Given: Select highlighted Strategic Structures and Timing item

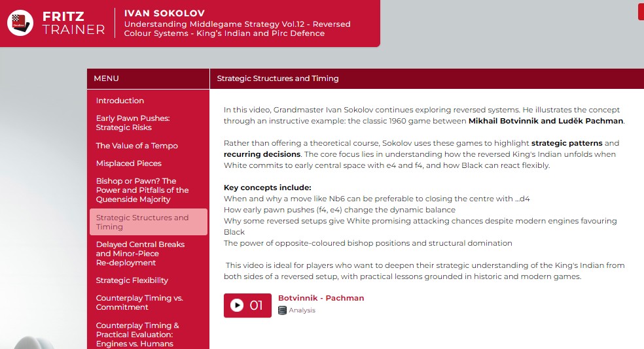Looking at the screenshot, I should click(x=149, y=222).
